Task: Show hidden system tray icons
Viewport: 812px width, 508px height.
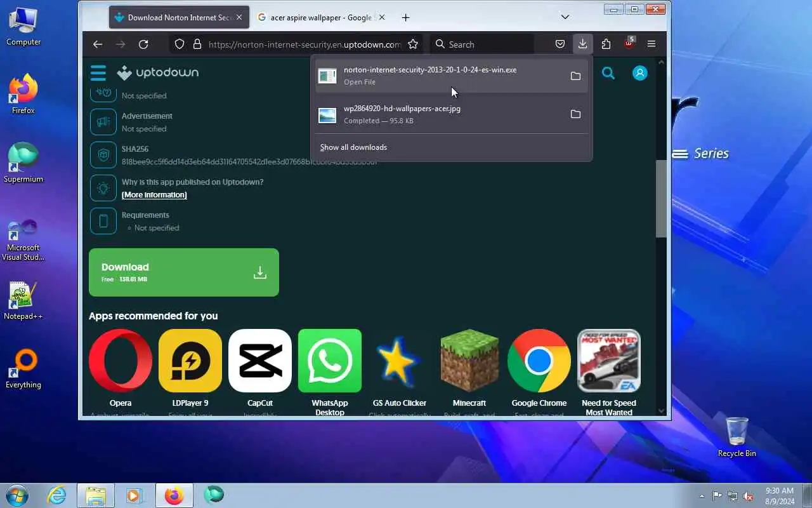Action: (702, 496)
